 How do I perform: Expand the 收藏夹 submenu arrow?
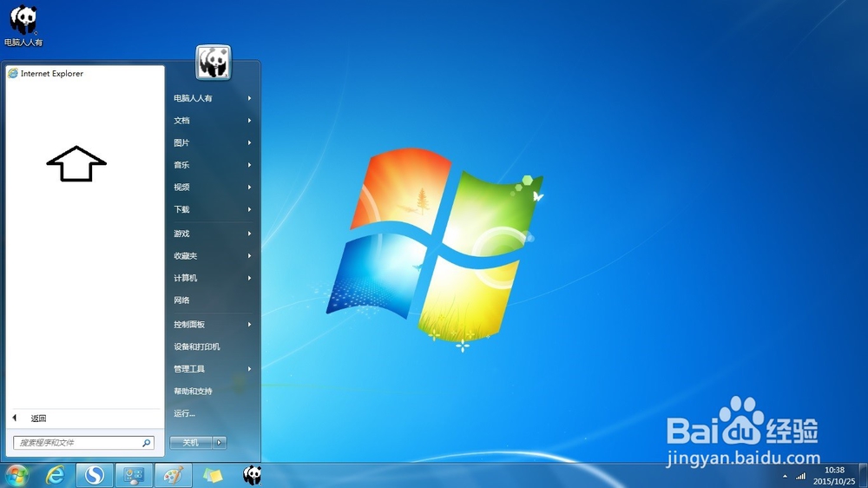pyautogui.click(x=250, y=255)
